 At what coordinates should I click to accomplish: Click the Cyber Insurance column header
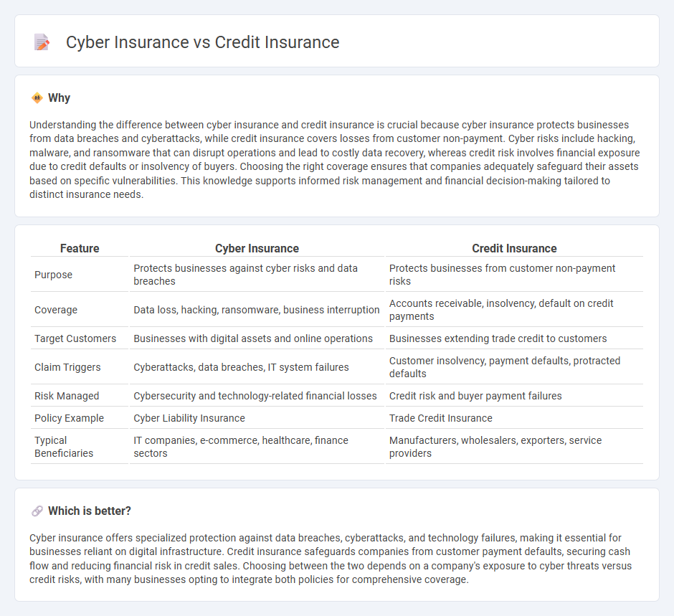click(x=257, y=248)
